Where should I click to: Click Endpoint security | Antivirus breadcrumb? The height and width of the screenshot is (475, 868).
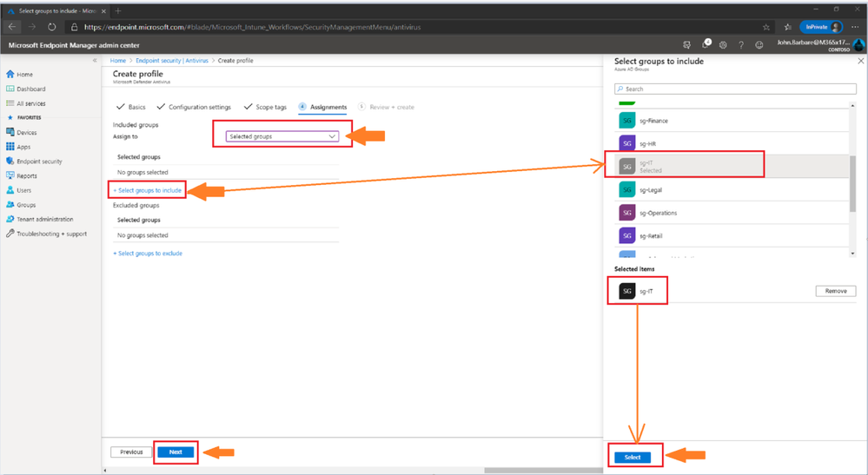(x=172, y=60)
